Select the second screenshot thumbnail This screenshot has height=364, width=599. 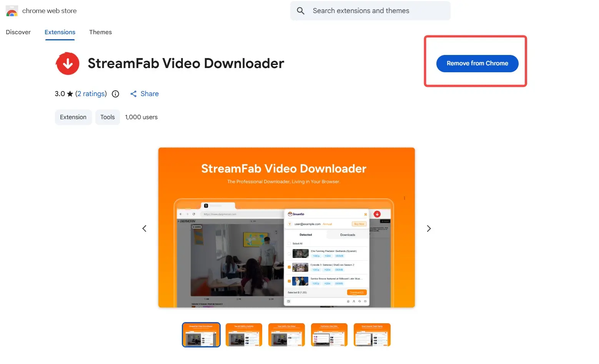point(244,335)
